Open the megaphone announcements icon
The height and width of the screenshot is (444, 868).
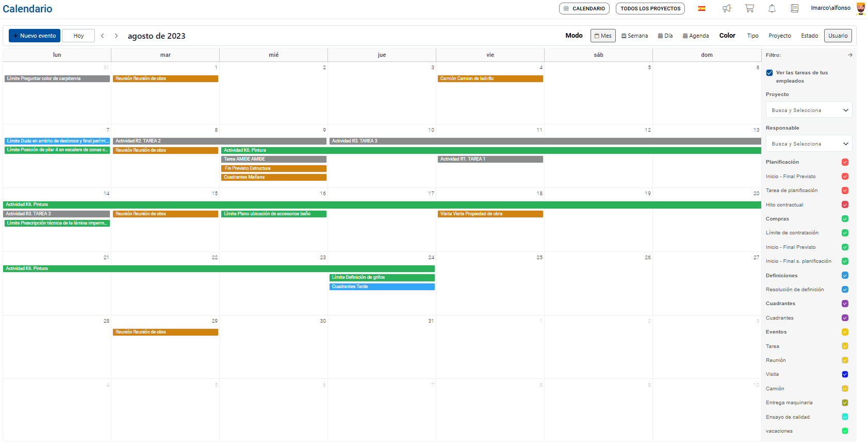tap(727, 8)
